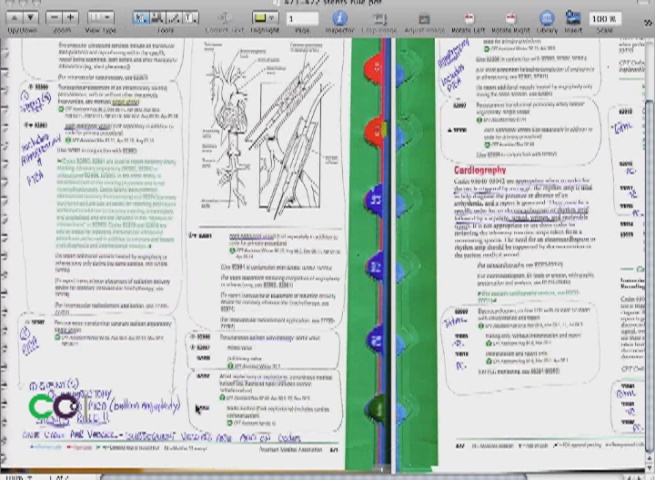
Task: Select the first (highlighted) tool in Tools
Action: (141, 18)
